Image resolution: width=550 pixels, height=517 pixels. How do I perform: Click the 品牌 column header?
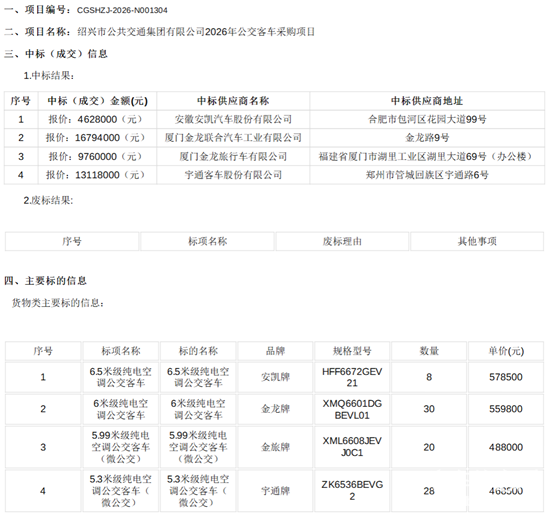tap(275, 351)
